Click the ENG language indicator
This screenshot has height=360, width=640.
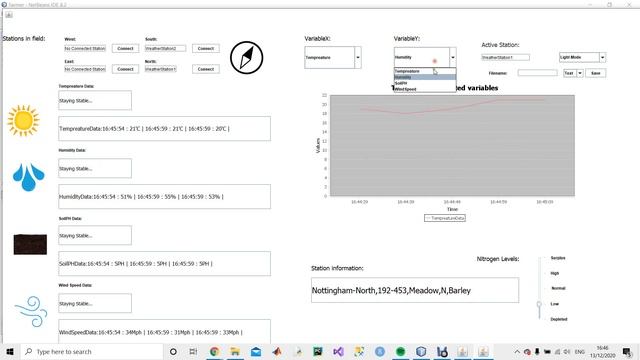pyautogui.click(x=580, y=351)
